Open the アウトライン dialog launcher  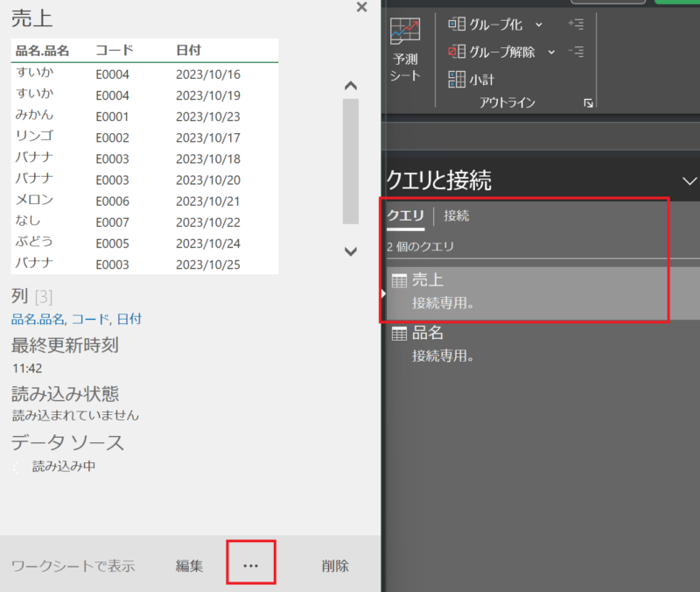coord(588,103)
